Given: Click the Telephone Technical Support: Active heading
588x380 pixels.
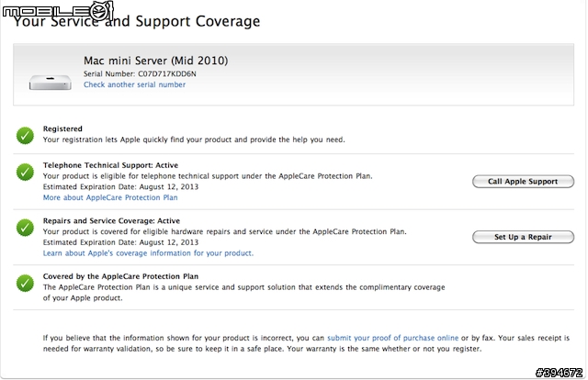Looking at the screenshot, I should pyautogui.click(x=110, y=165).
